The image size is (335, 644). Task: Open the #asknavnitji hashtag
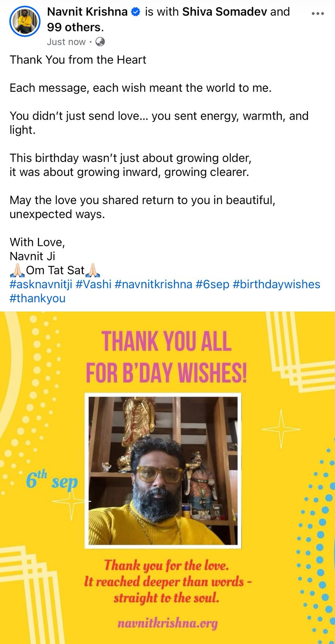[x=41, y=284]
